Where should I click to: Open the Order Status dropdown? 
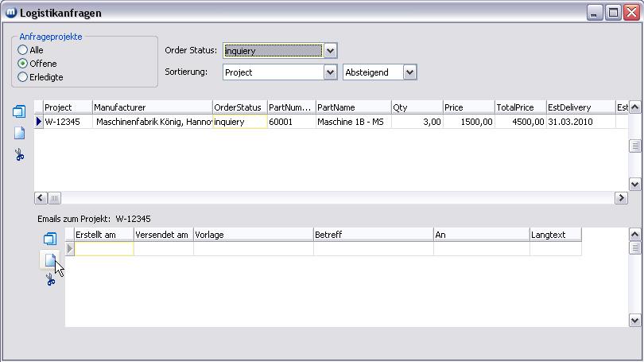tap(331, 51)
